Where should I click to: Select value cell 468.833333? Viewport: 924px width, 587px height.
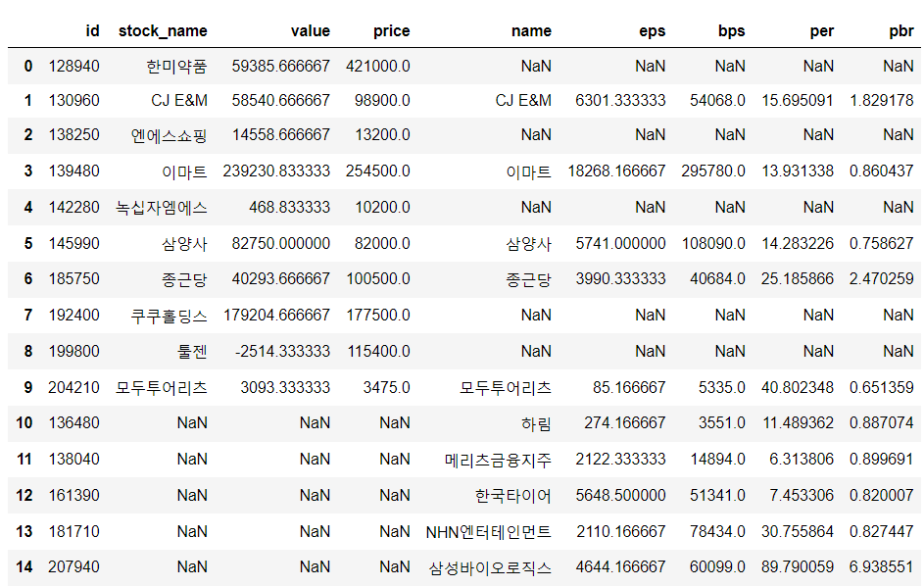tap(289, 208)
